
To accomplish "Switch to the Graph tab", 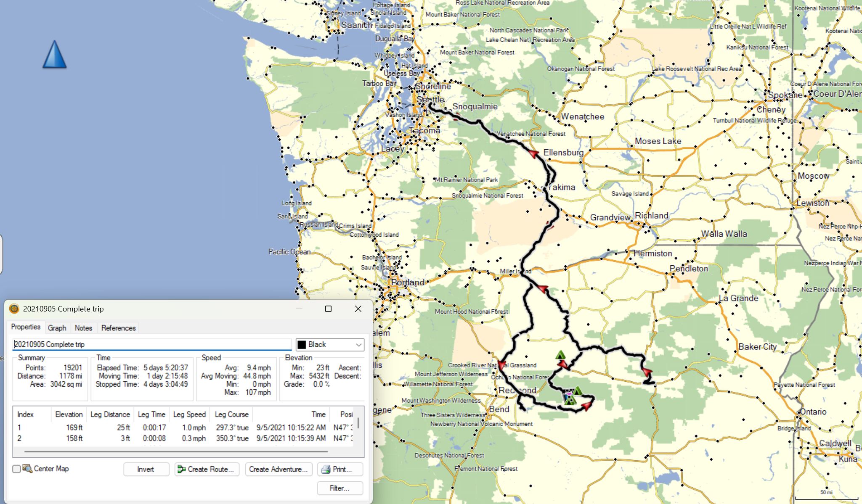I will 57,328.
